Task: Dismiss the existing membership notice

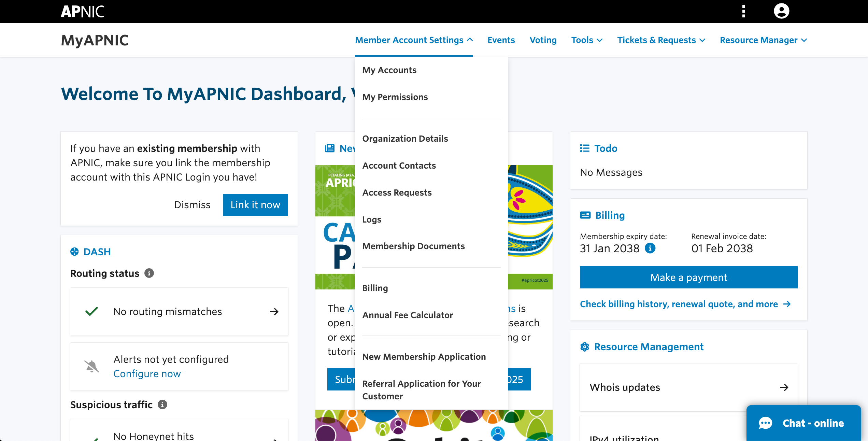Action: point(192,205)
